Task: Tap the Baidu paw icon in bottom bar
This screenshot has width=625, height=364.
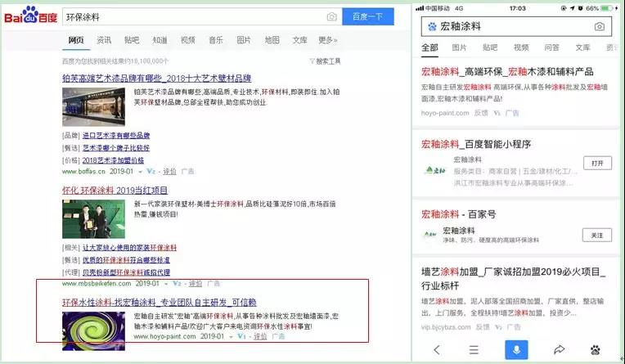Action: pos(599,349)
